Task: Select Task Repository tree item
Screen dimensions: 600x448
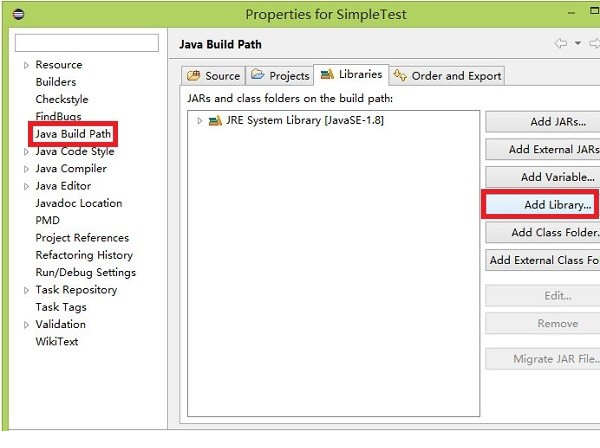Action: 77,290
